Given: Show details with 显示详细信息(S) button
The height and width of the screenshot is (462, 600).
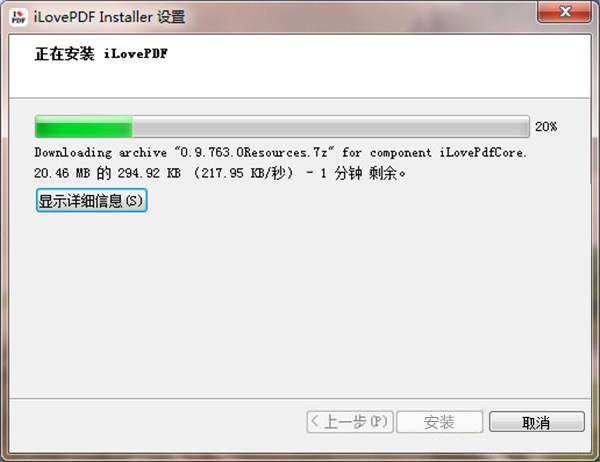Looking at the screenshot, I should (x=91, y=200).
